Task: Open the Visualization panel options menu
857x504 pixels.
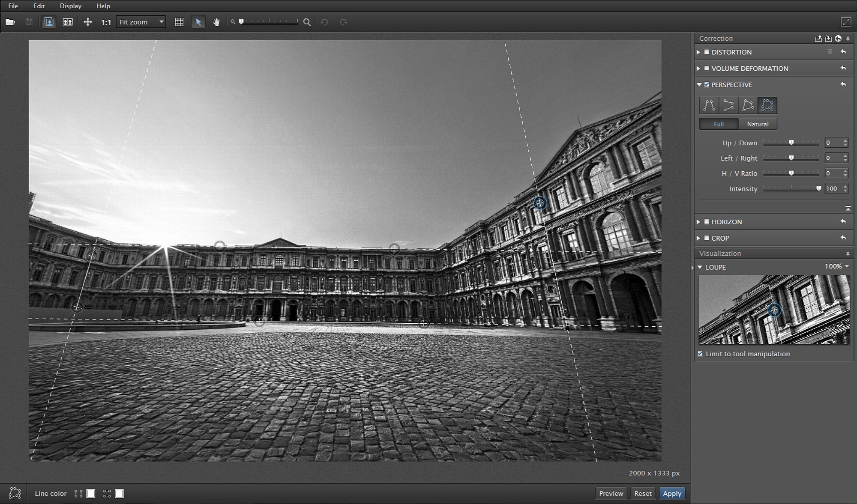Action: [848, 254]
